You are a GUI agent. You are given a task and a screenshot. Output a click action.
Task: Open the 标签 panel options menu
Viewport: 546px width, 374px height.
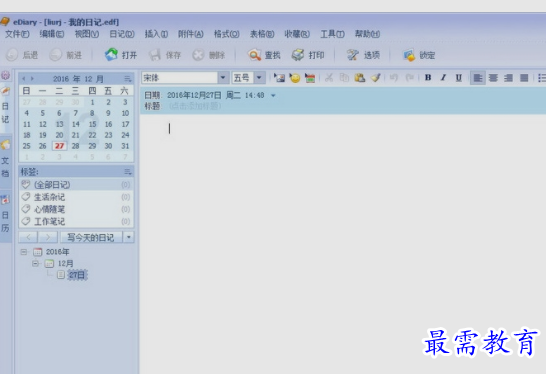coord(128,172)
